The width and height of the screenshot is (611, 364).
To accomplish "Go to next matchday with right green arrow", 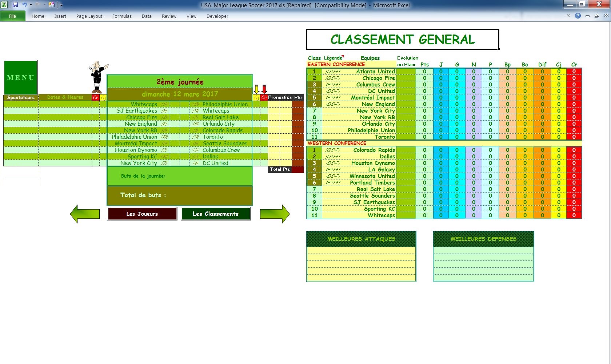I will click(x=275, y=214).
